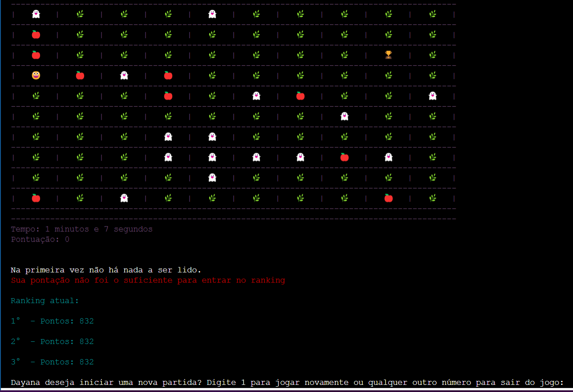Click the apple right beside the smiley player
The width and height of the screenshot is (573, 392).
pyautogui.click(x=80, y=75)
